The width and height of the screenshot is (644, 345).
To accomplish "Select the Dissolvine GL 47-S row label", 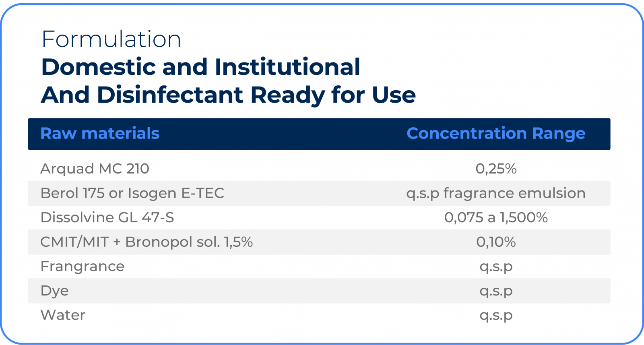I will [x=107, y=217].
